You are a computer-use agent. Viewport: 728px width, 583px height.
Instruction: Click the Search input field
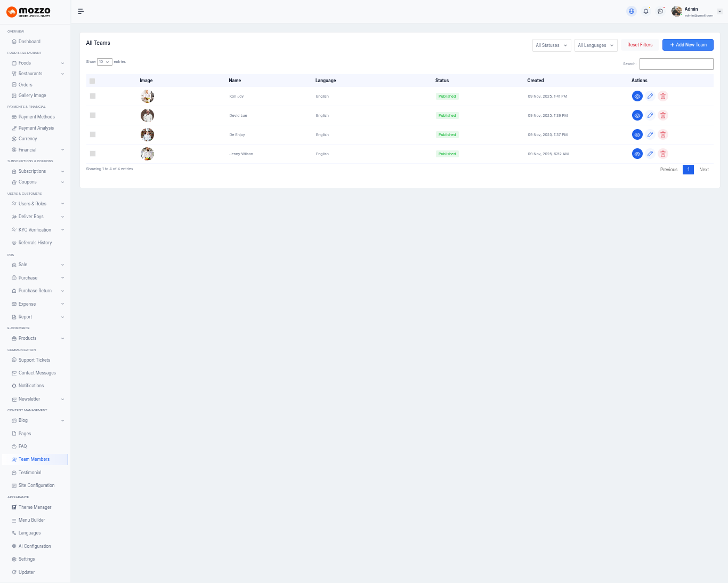click(x=676, y=64)
